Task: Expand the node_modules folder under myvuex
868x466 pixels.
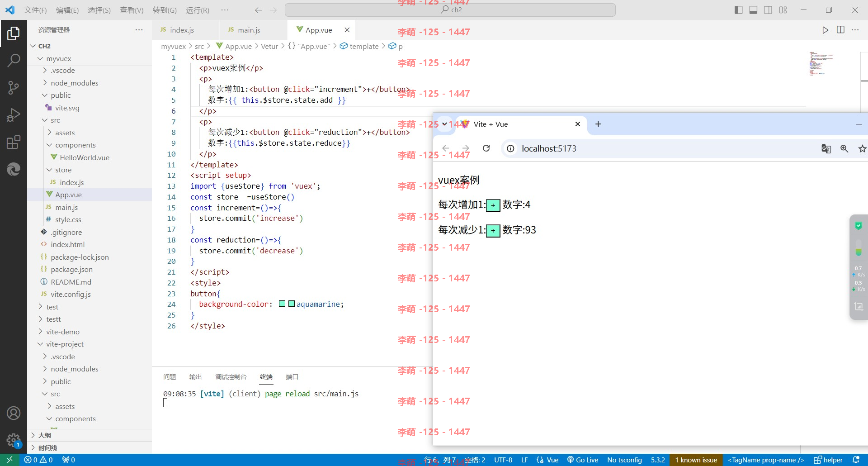Action: (45, 83)
